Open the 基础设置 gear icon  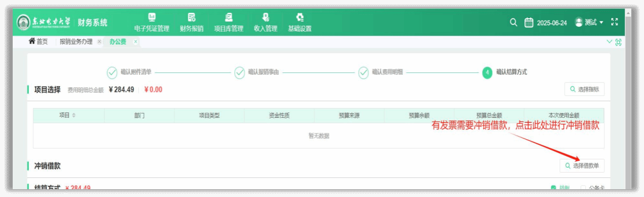(300, 18)
